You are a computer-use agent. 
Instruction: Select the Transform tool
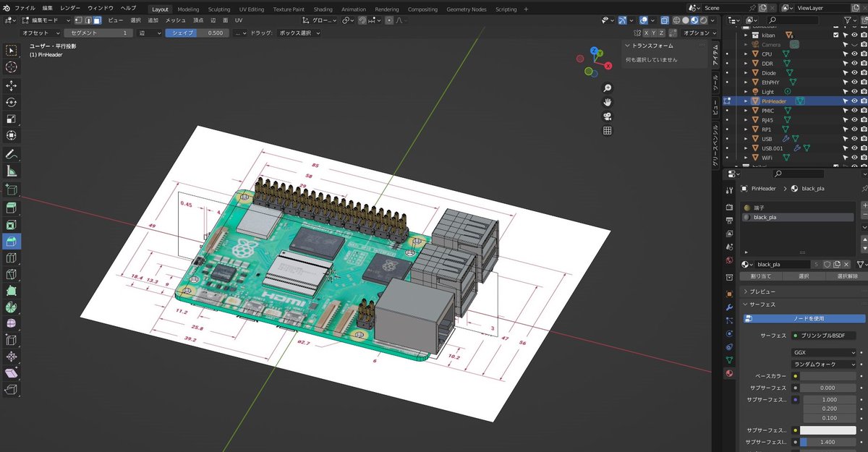12,135
